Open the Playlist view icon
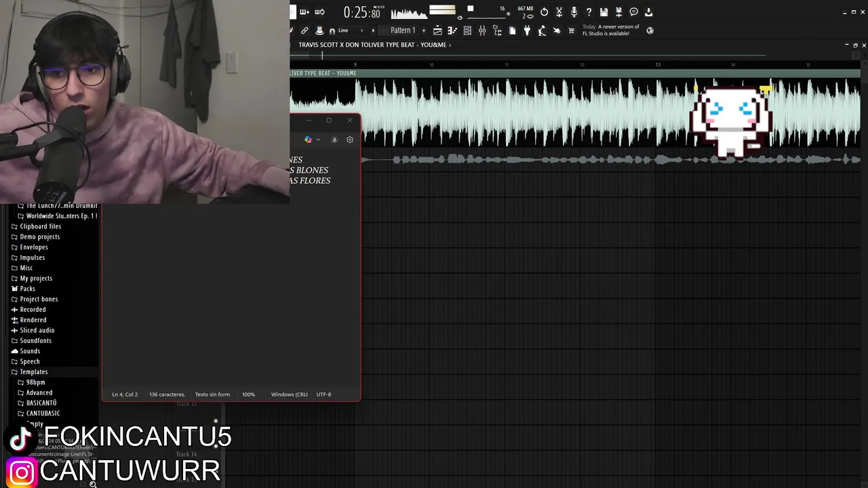This screenshot has width=868, height=488. coord(437,30)
